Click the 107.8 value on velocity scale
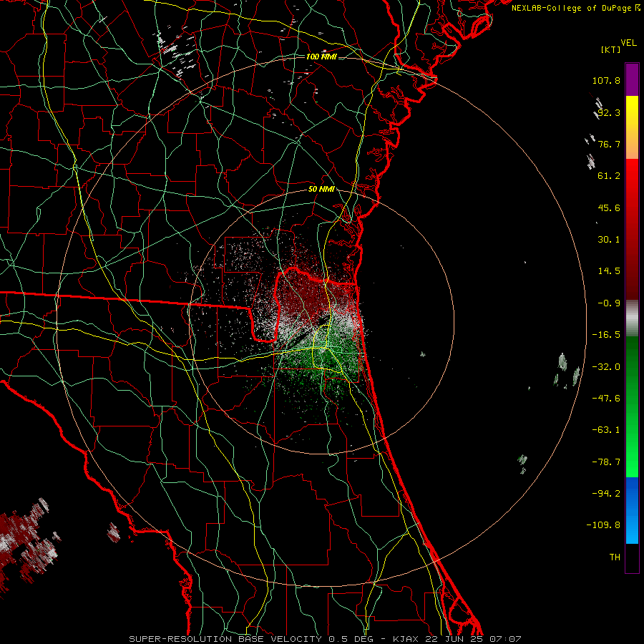This screenshot has width=644, height=644. click(x=606, y=80)
